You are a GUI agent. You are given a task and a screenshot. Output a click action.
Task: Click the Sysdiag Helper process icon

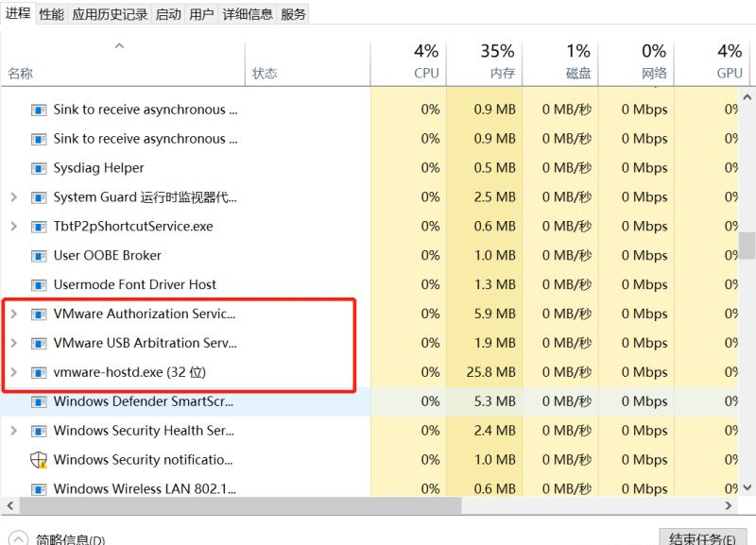click(39, 168)
